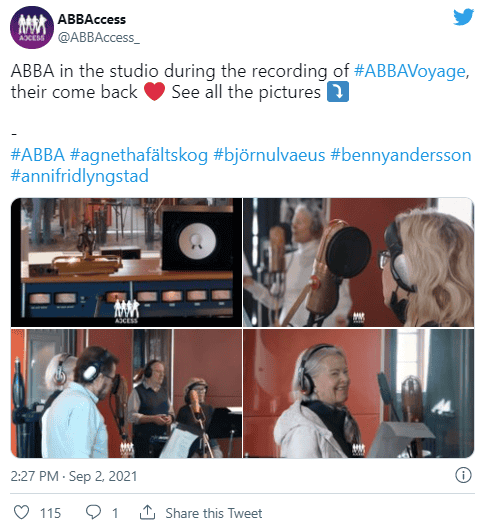Open replies via speech bubble icon
The width and height of the screenshot is (485, 523).
(93, 512)
